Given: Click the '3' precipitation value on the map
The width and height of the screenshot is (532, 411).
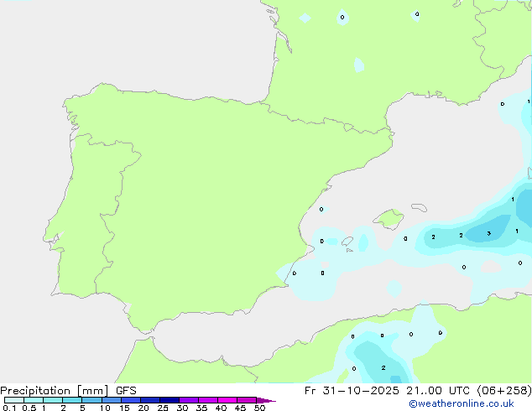Looking at the screenshot, I should pos(489,233).
